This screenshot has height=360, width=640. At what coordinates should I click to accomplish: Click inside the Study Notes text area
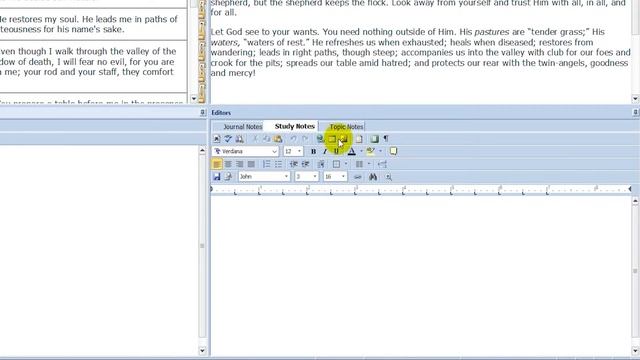point(421,276)
